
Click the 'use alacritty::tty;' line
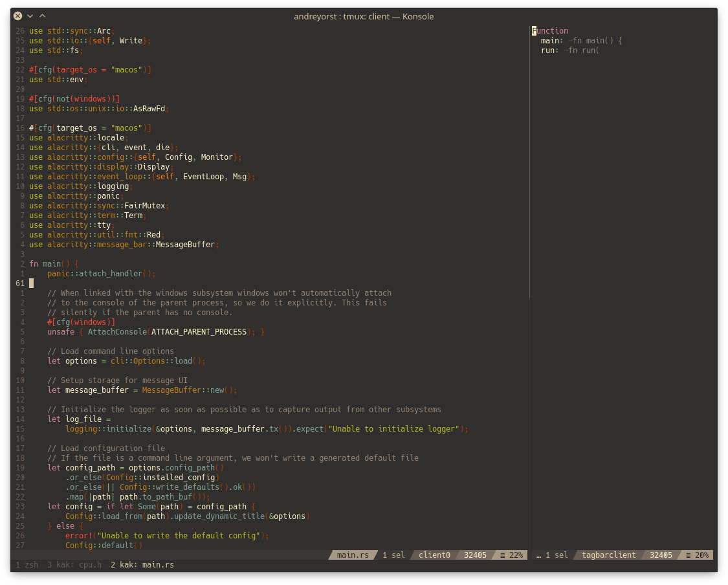click(x=72, y=225)
